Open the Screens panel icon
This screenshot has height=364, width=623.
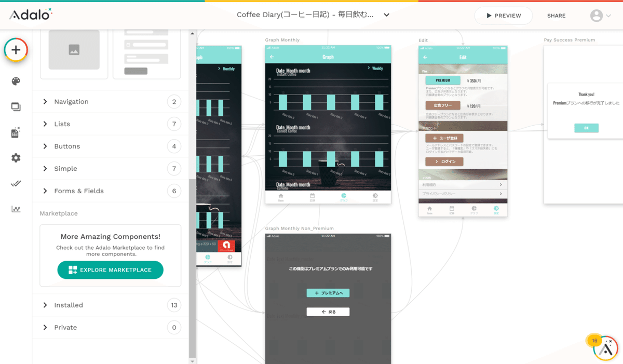coord(16,106)
